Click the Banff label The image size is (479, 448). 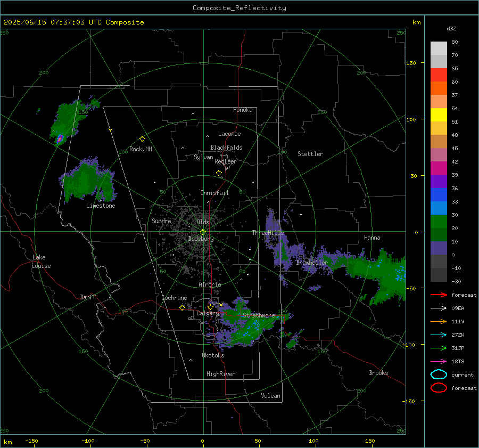point(88,297)
